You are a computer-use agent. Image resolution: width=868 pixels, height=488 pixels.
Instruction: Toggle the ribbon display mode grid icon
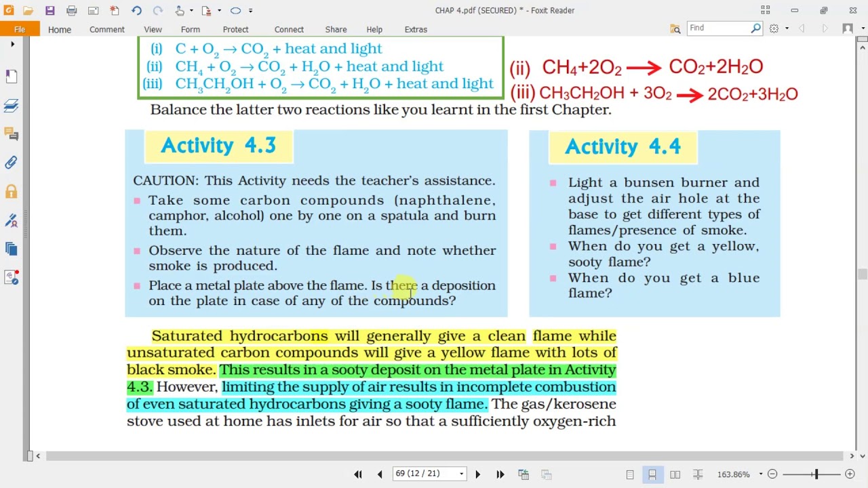766,10
